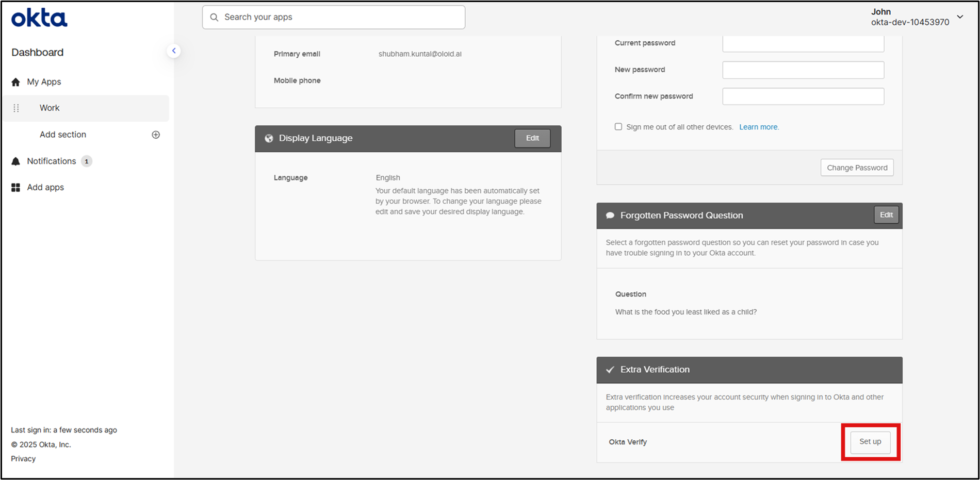
Task: Click the My Apps home icon
Action: pos(15,82)
